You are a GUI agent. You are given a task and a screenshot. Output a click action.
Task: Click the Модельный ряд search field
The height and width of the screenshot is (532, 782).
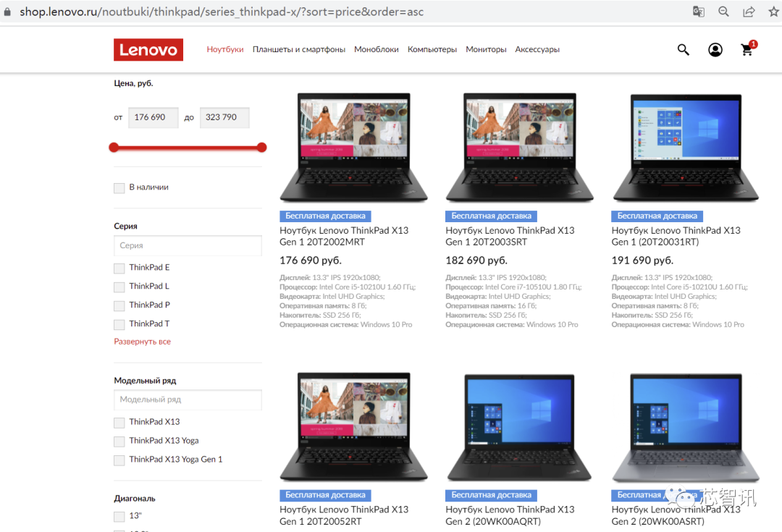coord(188,400)
